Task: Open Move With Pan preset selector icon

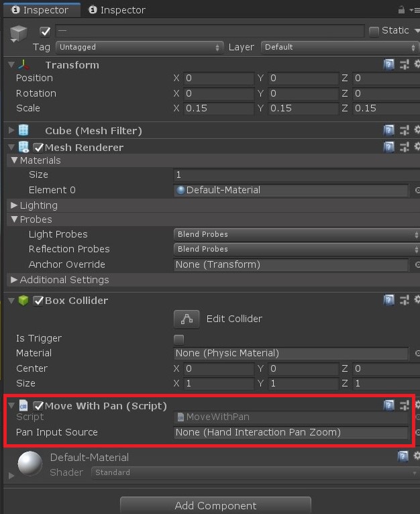Action: point(405,405)
